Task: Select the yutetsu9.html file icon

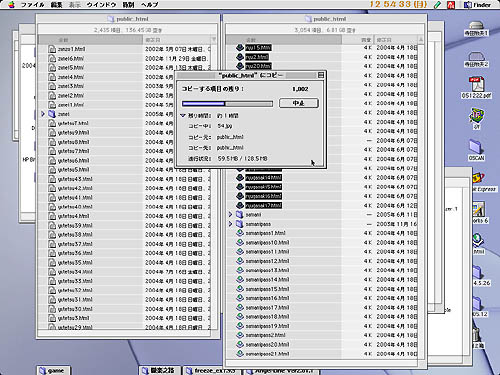Action: (52, 133)
